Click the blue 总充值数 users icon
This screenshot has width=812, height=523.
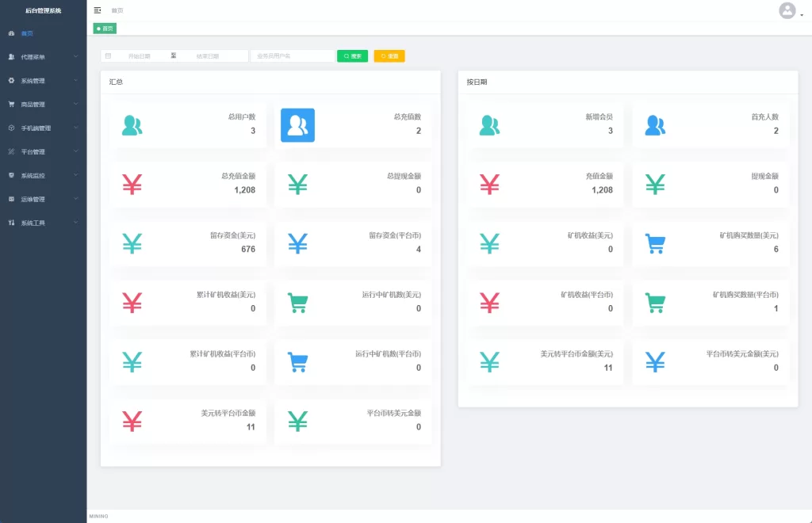coord(298,125)
